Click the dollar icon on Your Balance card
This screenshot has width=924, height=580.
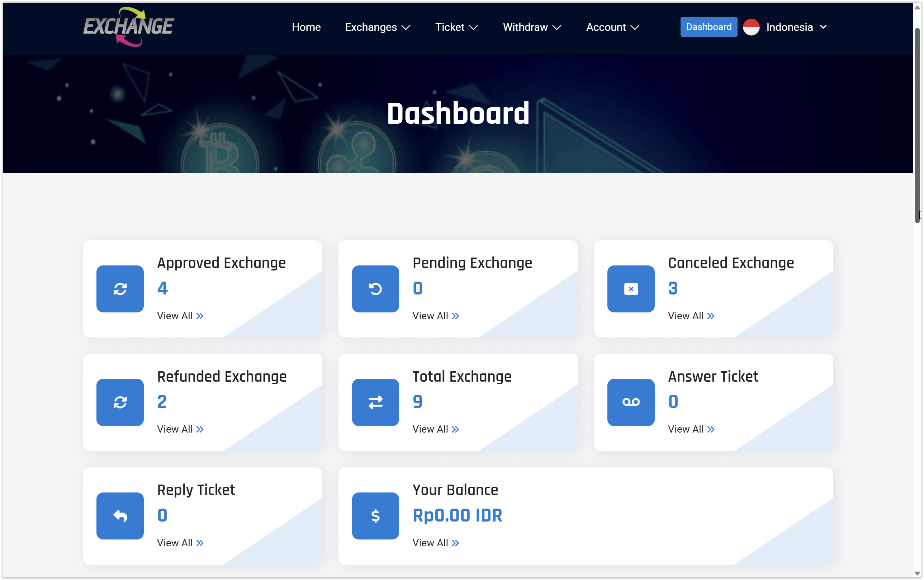tap(375, 515)
